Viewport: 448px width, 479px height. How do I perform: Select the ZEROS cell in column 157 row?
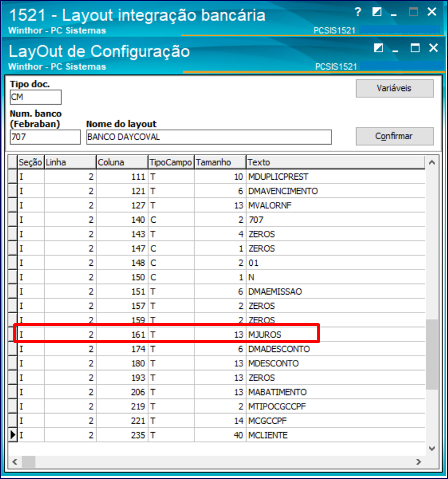coord(336,306)
